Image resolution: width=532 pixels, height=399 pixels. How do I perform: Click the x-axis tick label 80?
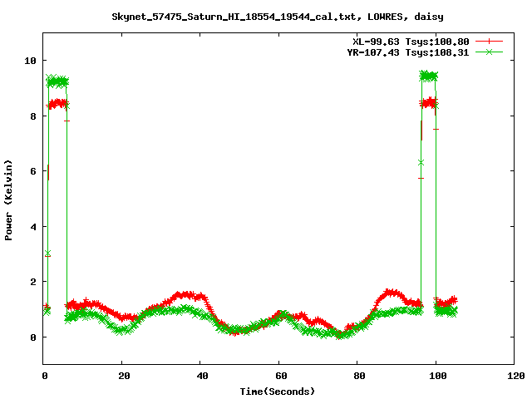point(360,376)
